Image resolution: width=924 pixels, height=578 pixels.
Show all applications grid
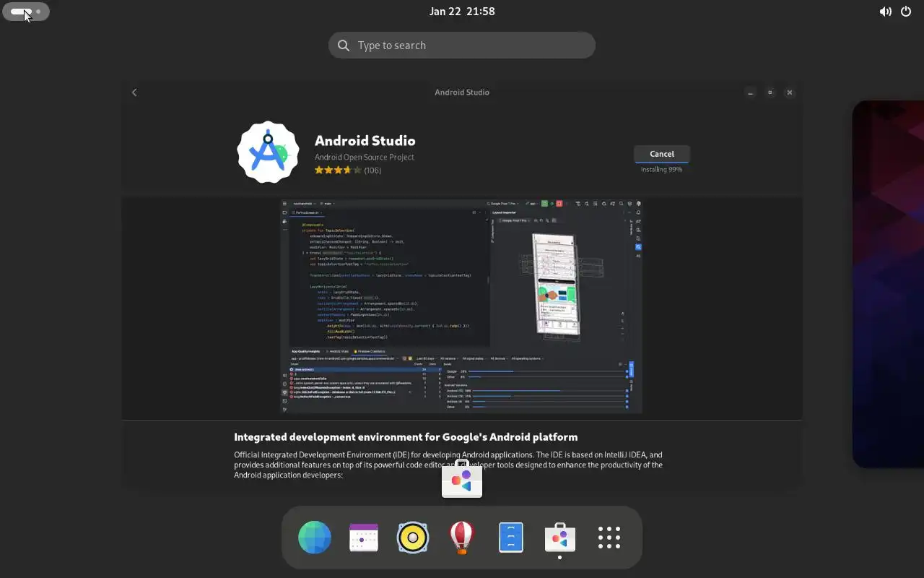609,538
